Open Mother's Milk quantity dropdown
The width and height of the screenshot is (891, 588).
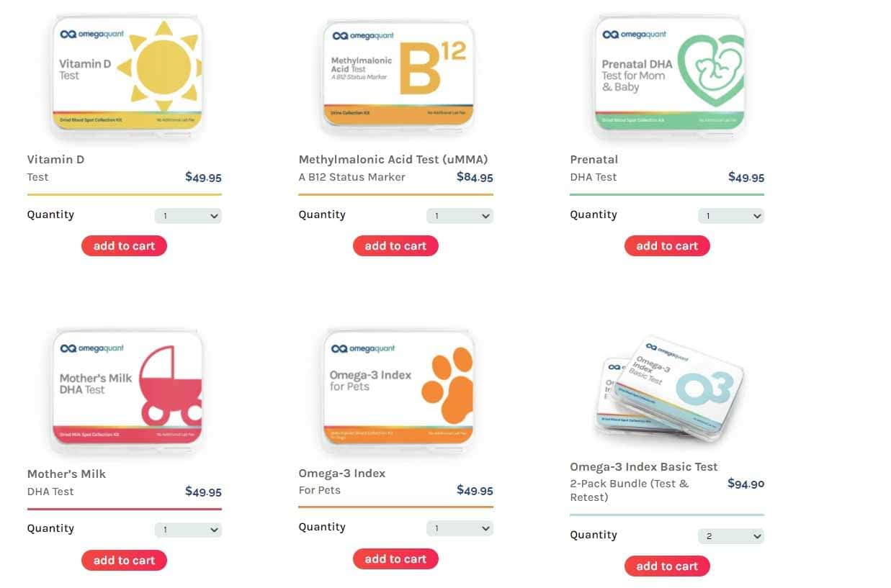[x=188, y=530]
